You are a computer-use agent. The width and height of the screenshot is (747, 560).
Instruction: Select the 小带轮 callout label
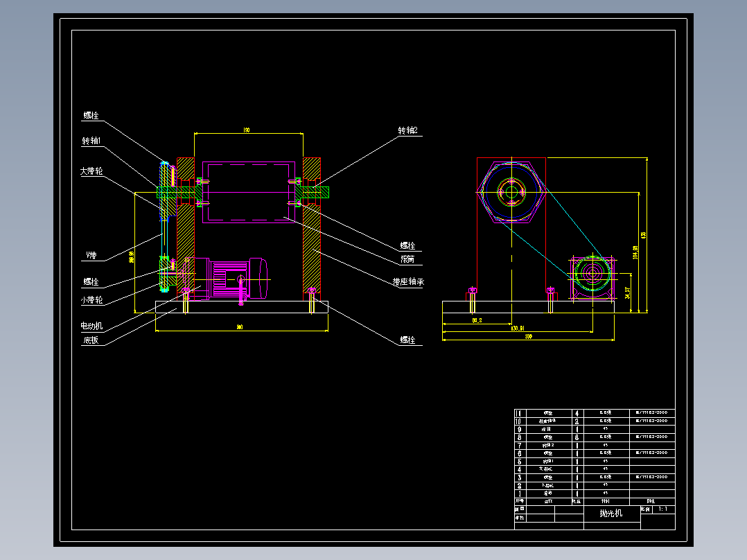pyautogui.click(x=91, y=300)
